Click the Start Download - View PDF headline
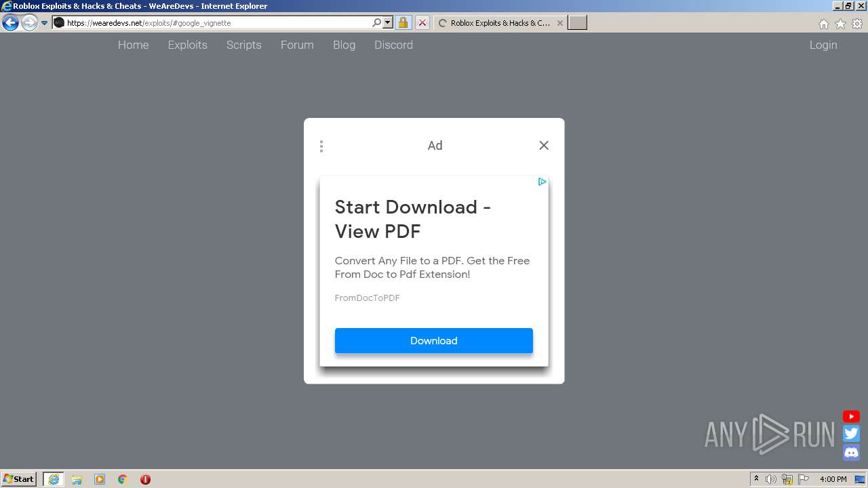 click(x=413, y=219)
